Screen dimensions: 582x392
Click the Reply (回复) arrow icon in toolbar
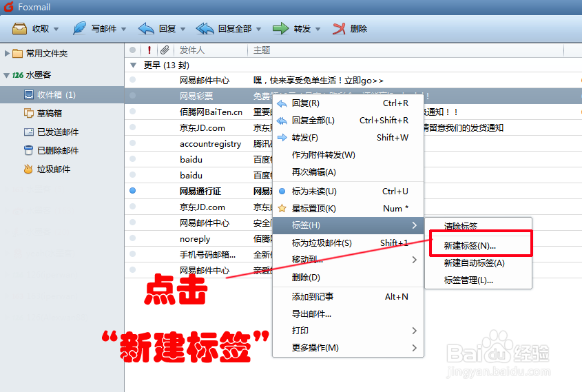pos(146,28)
